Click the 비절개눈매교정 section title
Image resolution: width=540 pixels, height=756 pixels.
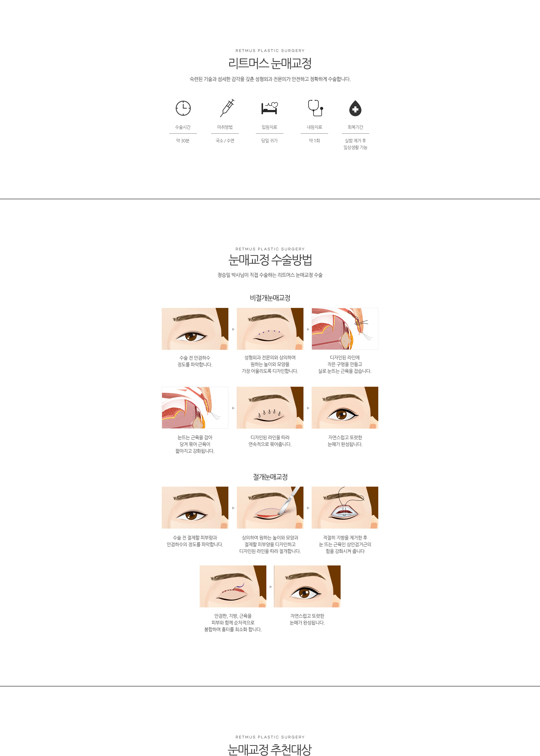(x=270, y=298)
